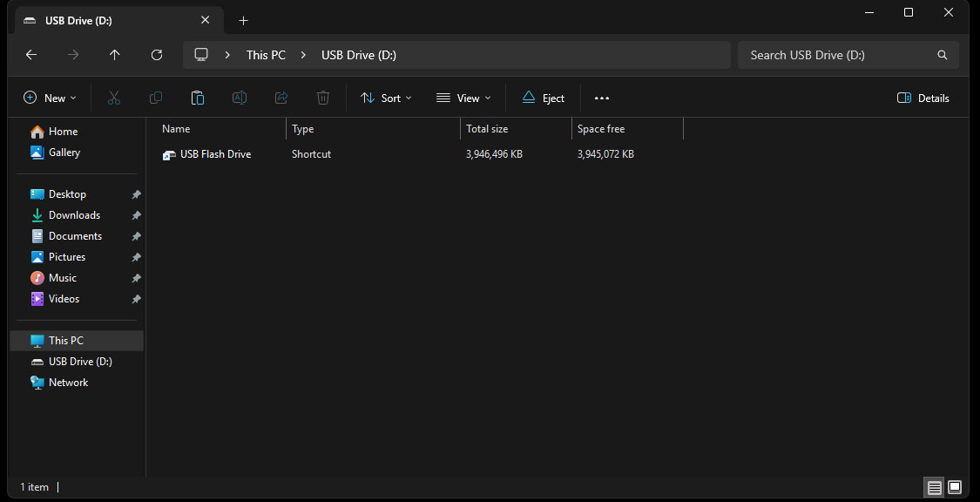Click the Cut scissors icon
980x502 pixels.
[113, 98]
